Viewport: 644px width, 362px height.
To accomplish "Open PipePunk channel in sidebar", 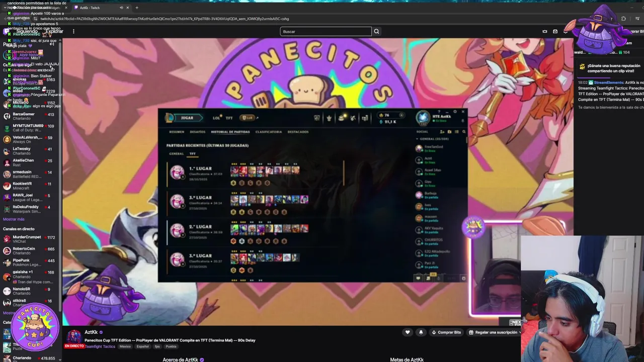I will (30, 262).
